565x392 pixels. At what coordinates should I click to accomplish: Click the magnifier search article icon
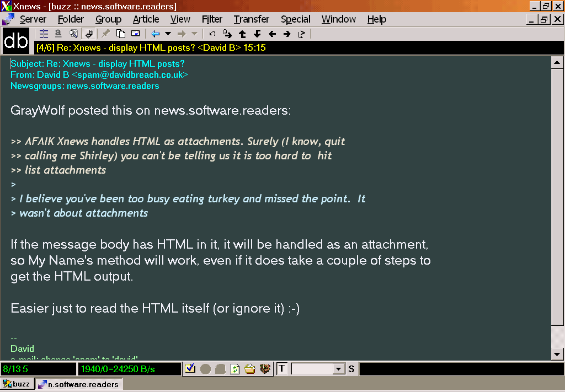[73, 34]
